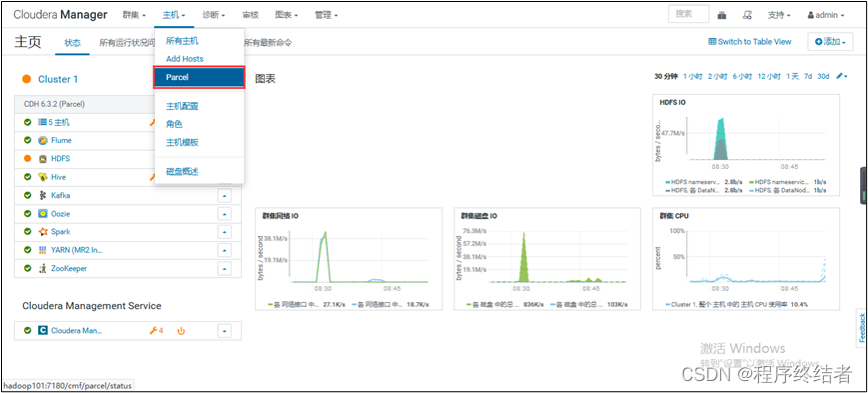
Task: Click the green health check next to Flume
Action: tap(27, 140)
